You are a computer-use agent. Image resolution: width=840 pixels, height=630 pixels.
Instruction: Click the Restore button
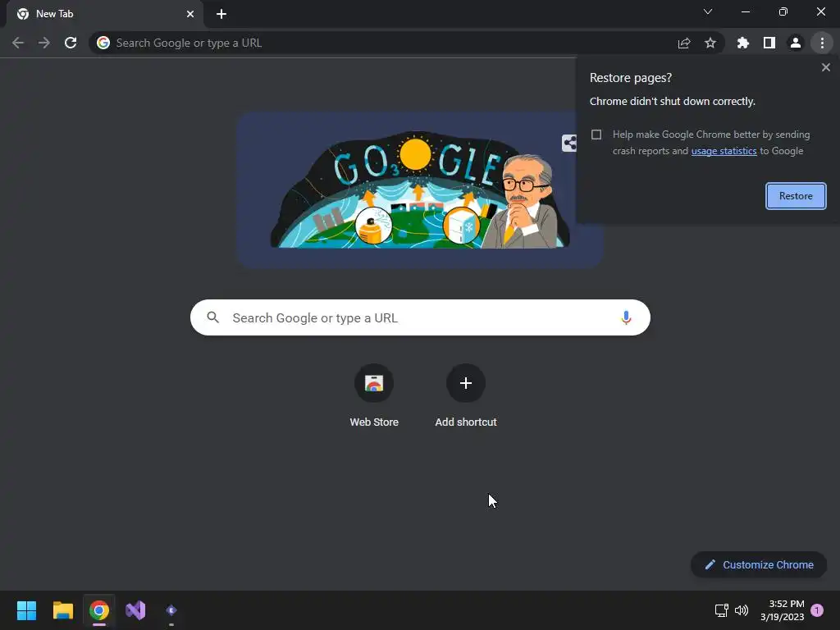coord(796,196)
